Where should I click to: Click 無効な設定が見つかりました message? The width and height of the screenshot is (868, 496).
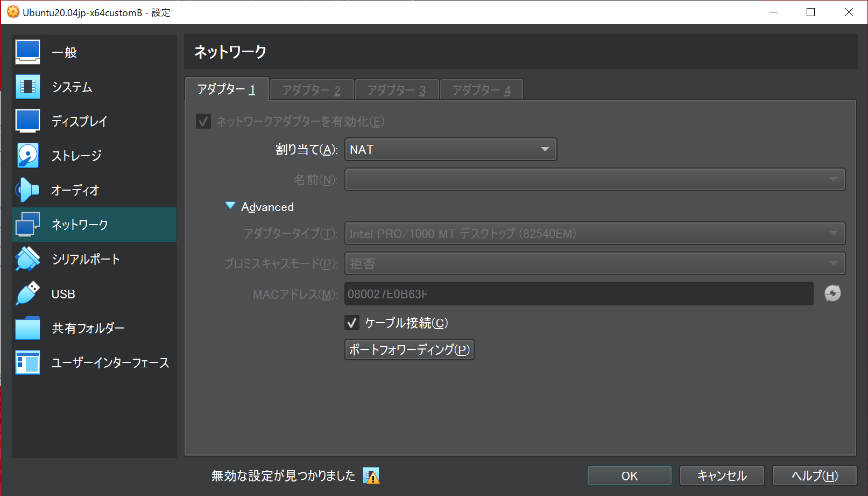[x=283, y=476]
